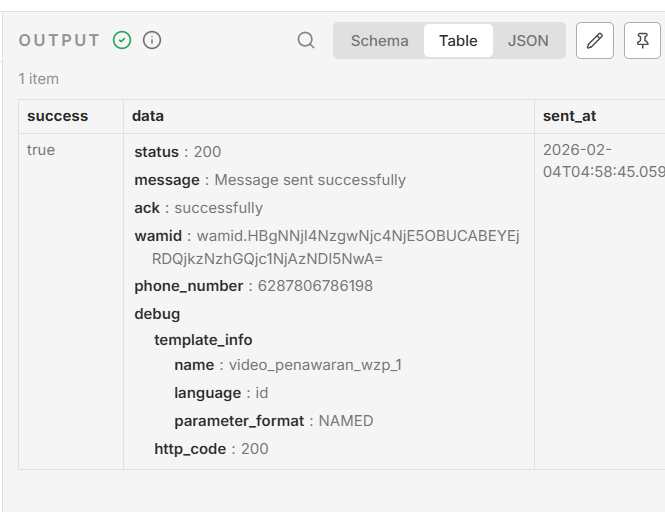Click the wamid value text
The height and width of the screenshot is (512, 665).
point(357,236)
